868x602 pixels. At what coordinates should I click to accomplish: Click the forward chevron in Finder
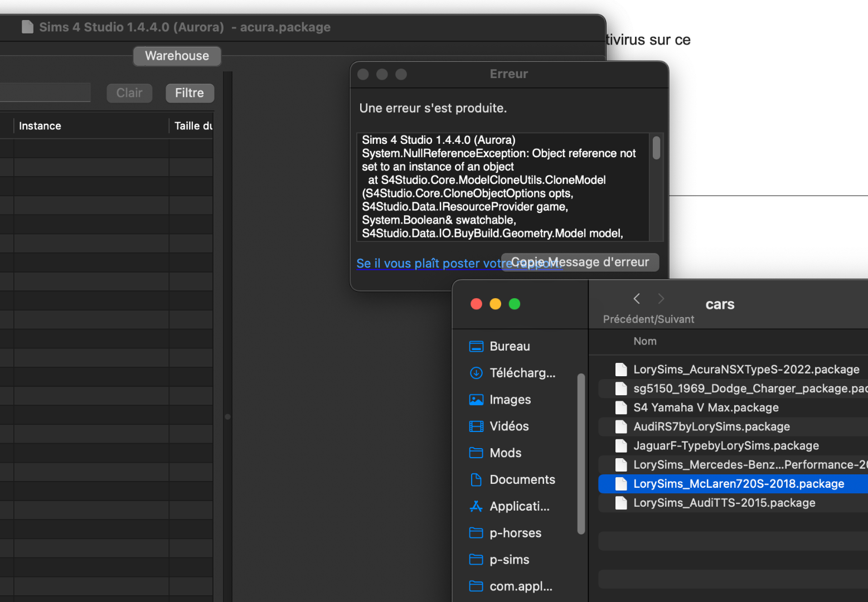coord(661,299)
